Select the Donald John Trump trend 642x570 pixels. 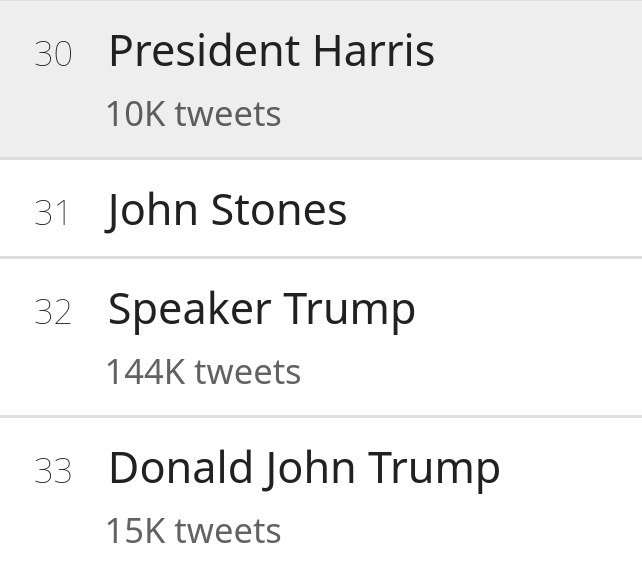pyautogui.click(x=304, y=468)
